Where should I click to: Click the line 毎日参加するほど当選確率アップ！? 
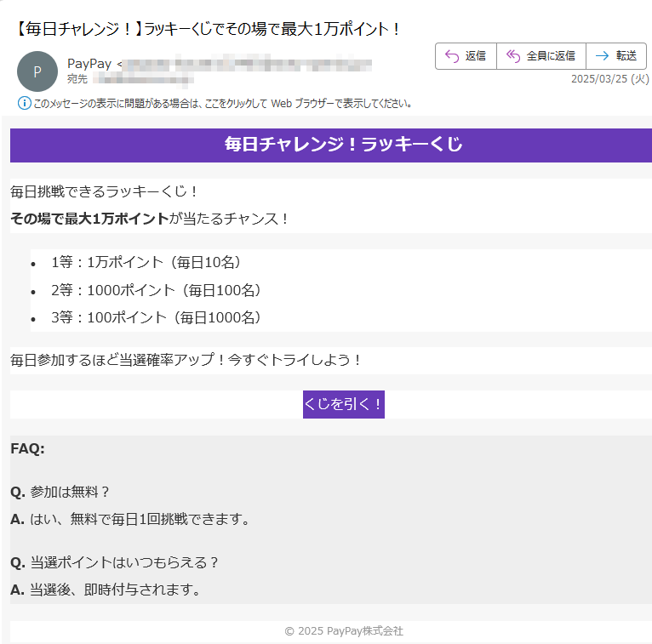click(x=186, y=360)
